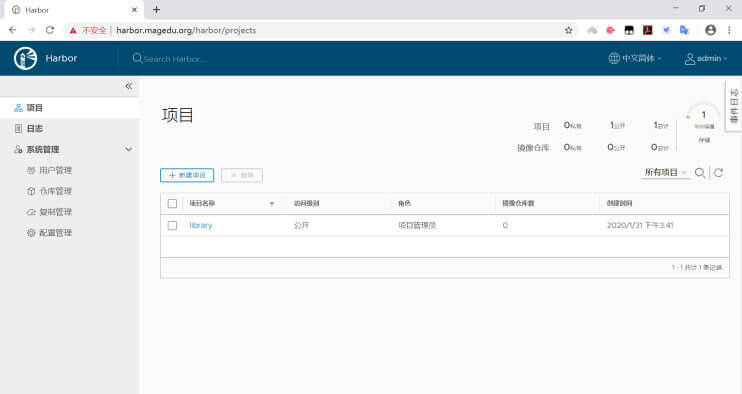Open the 中文简体 language dropdown

[x=635, y=58]
